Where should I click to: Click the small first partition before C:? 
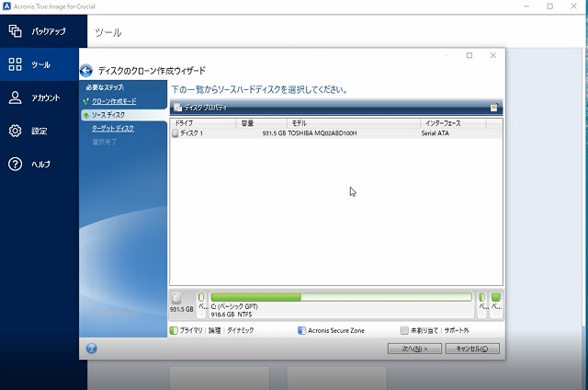point(201,304)
